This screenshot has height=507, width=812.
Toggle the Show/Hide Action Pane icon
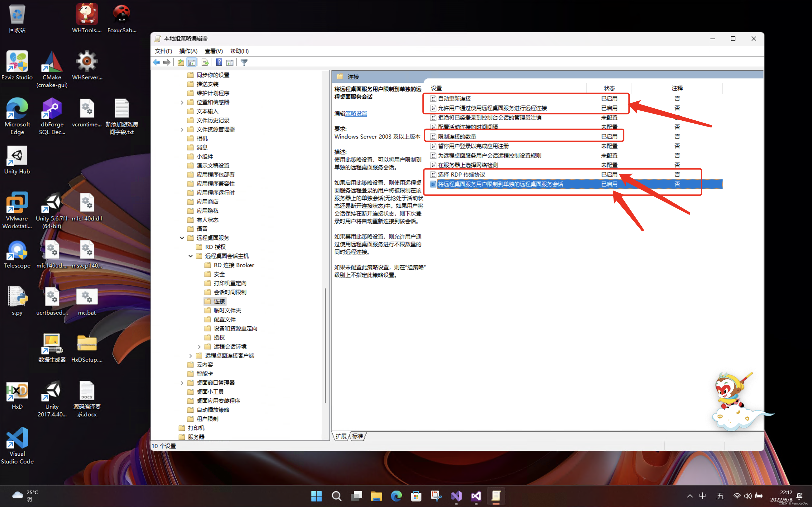click(x=230, y=62)
